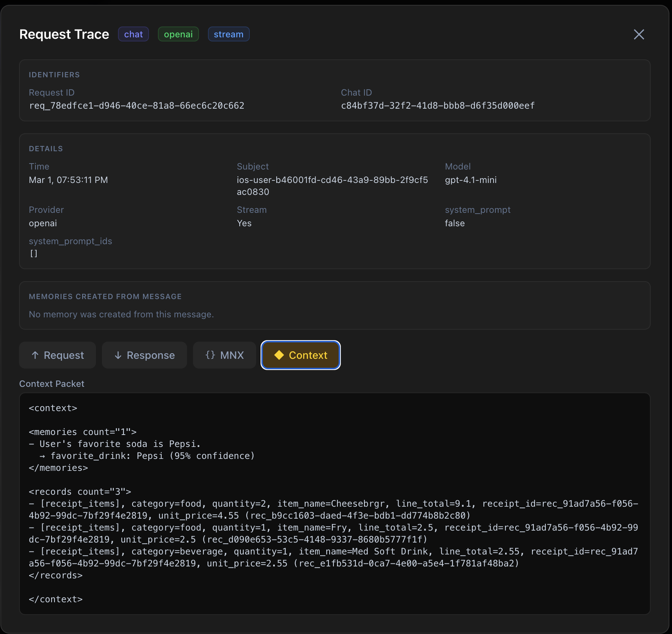Click the empty system_prompt_ids value
This screenshot has height=634, width=672.
pyautogui.click(x=34, y=254)
